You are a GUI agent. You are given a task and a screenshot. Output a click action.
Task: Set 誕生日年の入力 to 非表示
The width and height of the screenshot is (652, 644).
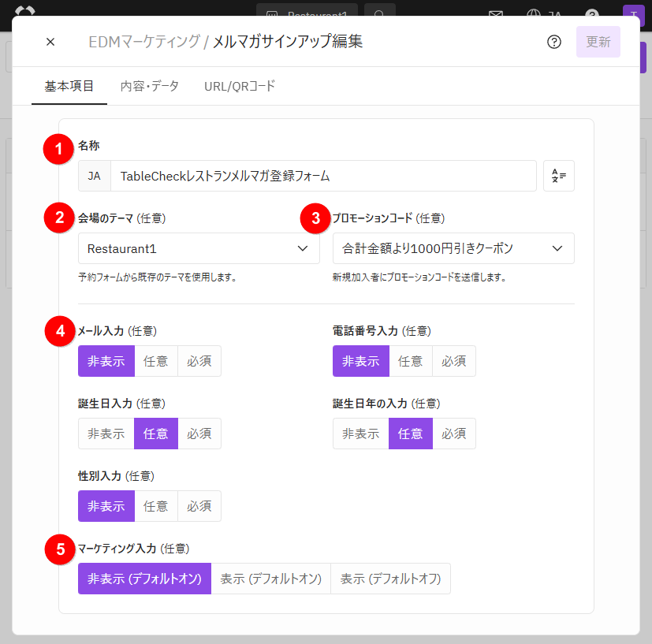360,434
